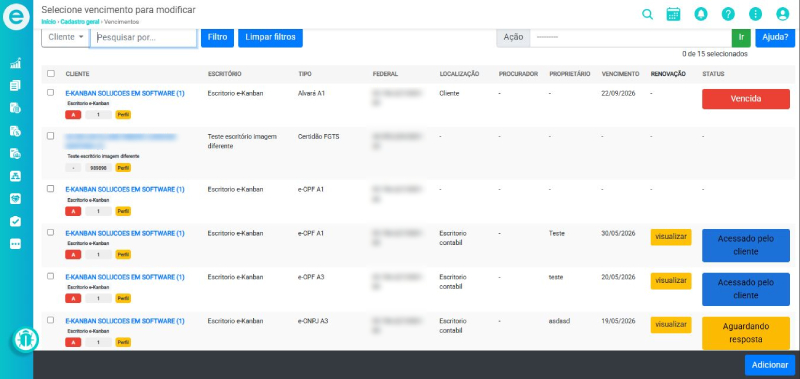Sort by STATUS column header
This screenshot has width=800, height=379.
tap(713, 74)
